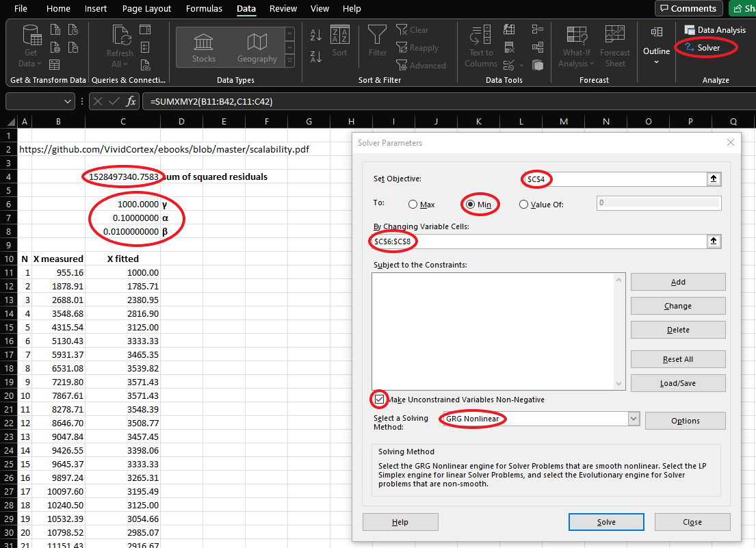Open the Sort dialog button
This screenshot has width=756, height=548.
pyautogui.click(x=339, y=41)
